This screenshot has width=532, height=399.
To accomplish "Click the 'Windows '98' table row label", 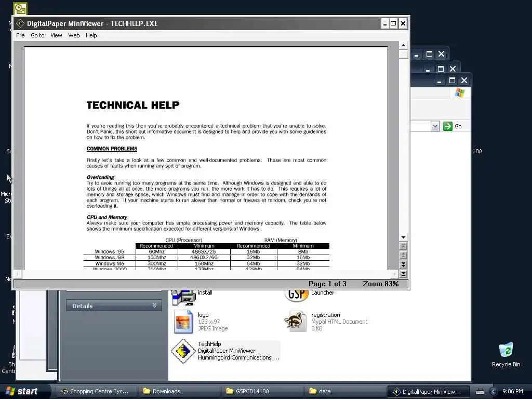I will [110, 258].
